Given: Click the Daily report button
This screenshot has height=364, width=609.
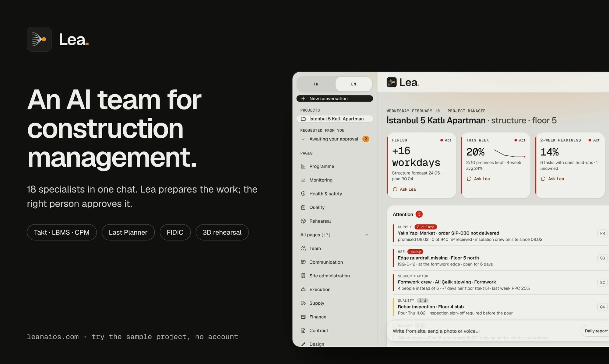Looking at the screenshot, I should [596, 331].
